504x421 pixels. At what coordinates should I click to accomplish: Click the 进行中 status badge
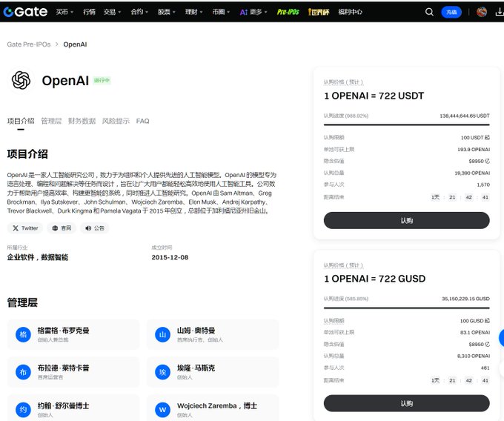point(102,80)
